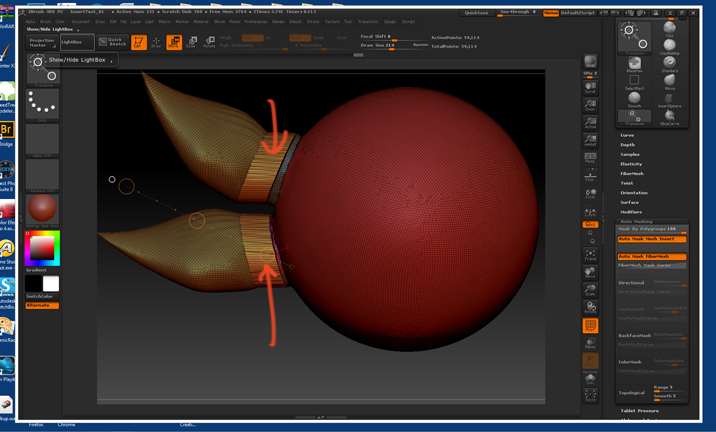Open the LightBox browser button
This screenshot has width=716, height=432.
click(76, 42)
